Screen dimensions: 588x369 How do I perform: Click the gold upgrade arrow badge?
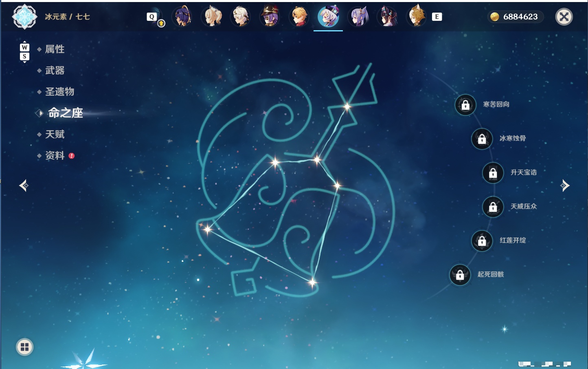pos(161,24)
